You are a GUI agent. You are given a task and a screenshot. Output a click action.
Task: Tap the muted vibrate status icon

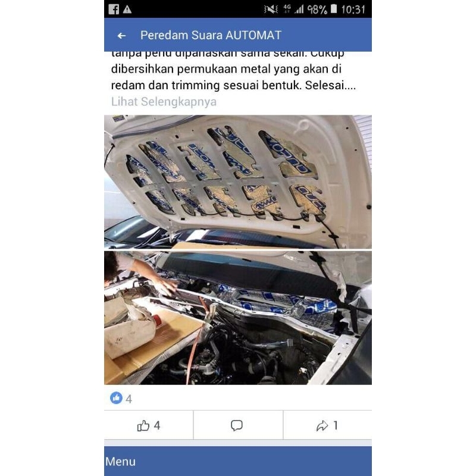click(x=271, y=10)
